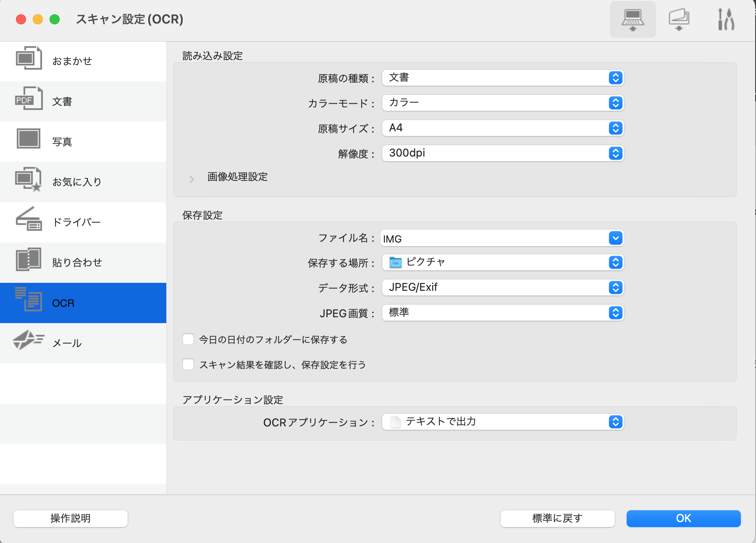Click the ドライバー scanner driver icon

click(29, 219)
